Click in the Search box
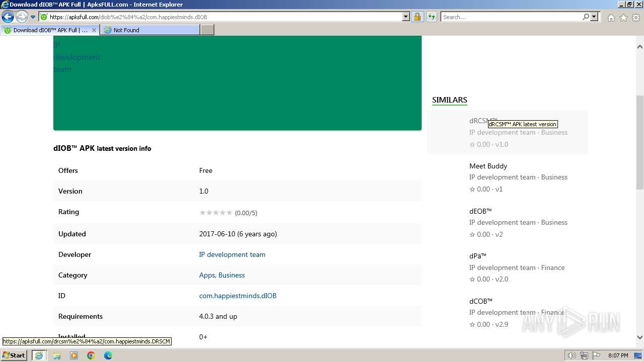Viewport: 644px width, 362px height. pos(511,17)
